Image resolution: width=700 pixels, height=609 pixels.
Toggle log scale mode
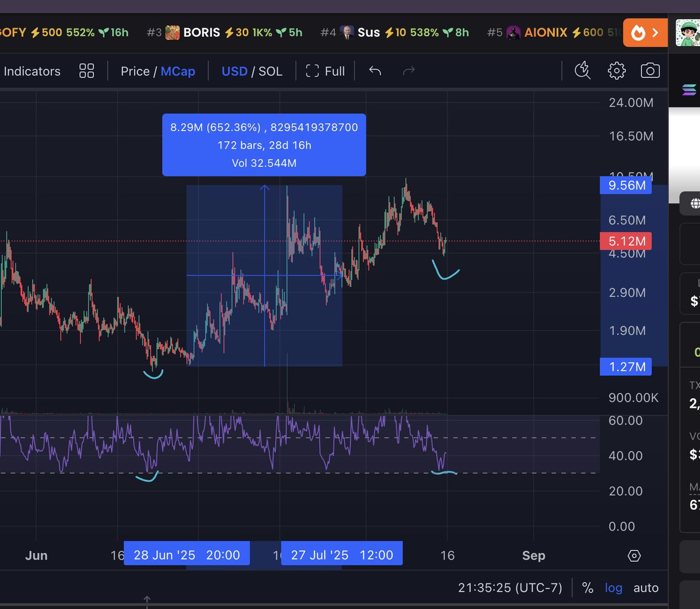pos(613,588)
